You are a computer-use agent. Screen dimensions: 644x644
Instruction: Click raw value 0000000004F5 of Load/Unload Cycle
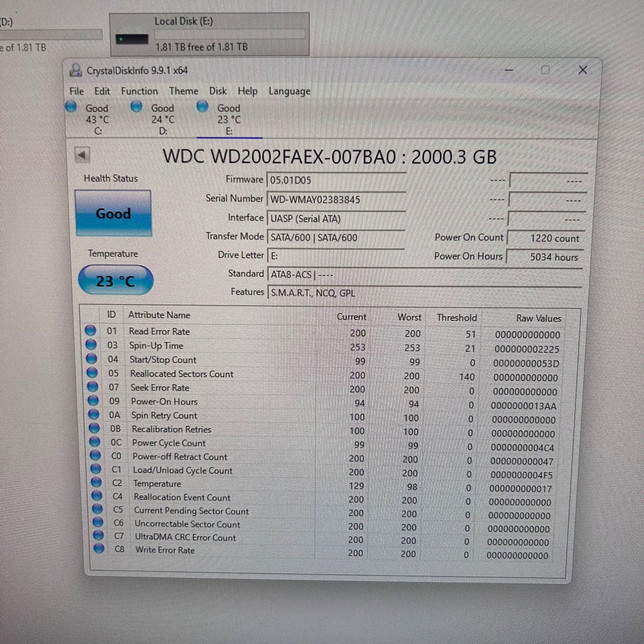pyautogui.click(x=521, y=475)
